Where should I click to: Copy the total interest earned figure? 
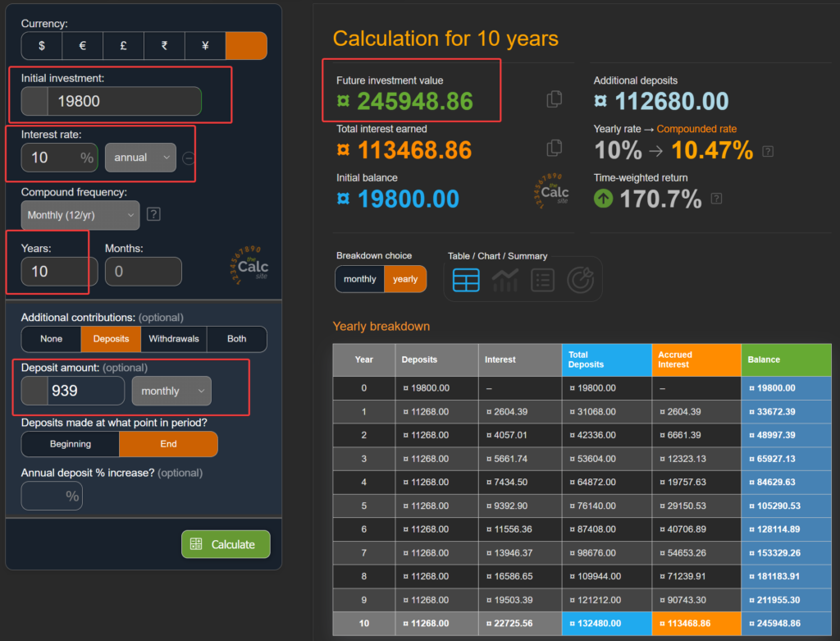click(555, 148)
